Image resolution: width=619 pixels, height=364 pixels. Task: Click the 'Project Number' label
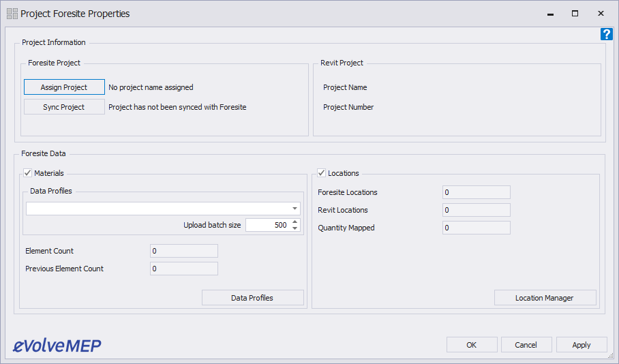[x=348, y=107]
